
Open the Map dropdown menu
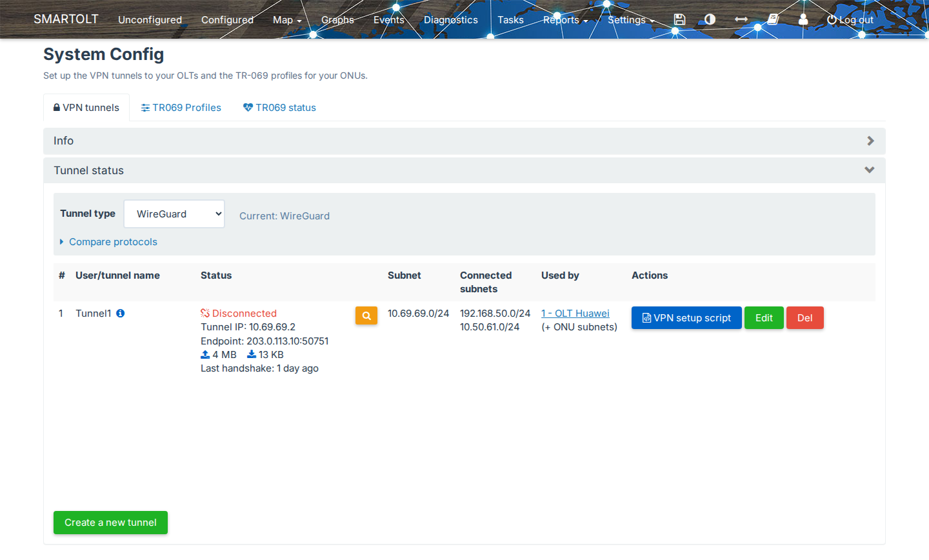tap(287, 20)
